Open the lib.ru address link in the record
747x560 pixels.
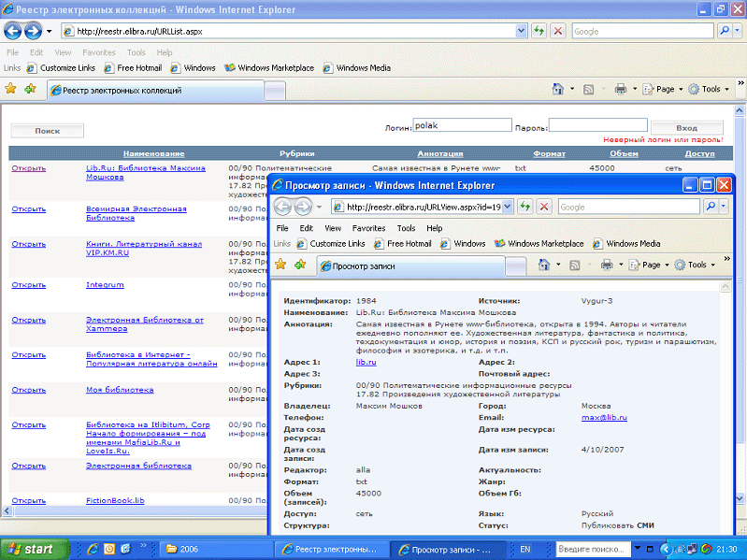(x=366, y=362)
